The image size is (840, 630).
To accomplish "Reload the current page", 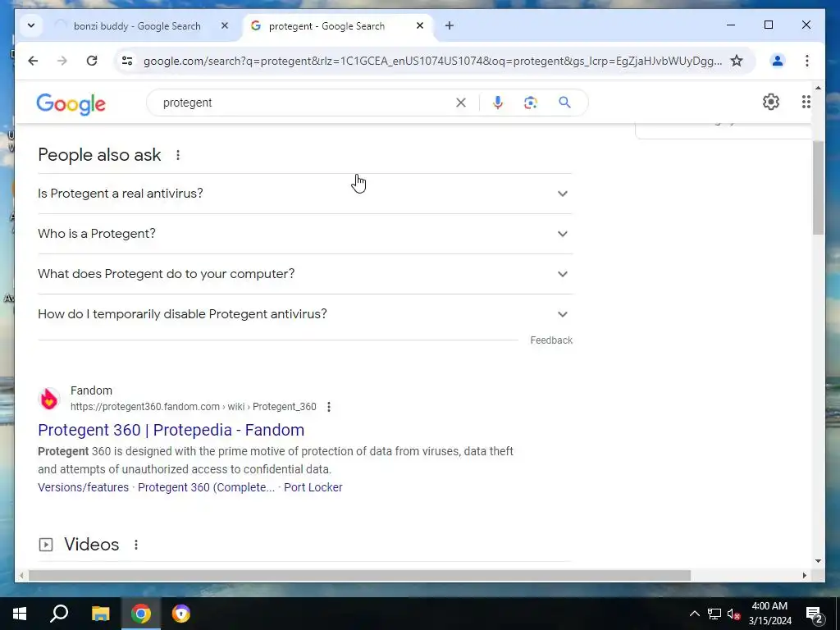I will pyautogui.click(x=92, y=61).
